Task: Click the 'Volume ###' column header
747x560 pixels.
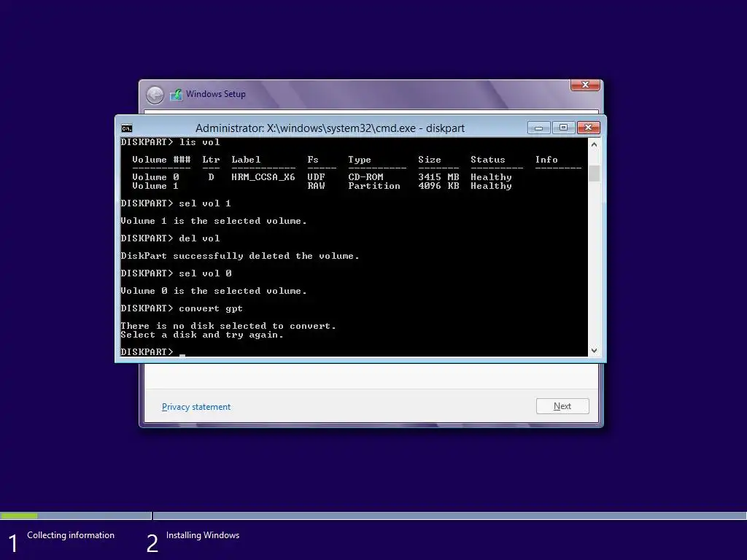Action: 161,160
